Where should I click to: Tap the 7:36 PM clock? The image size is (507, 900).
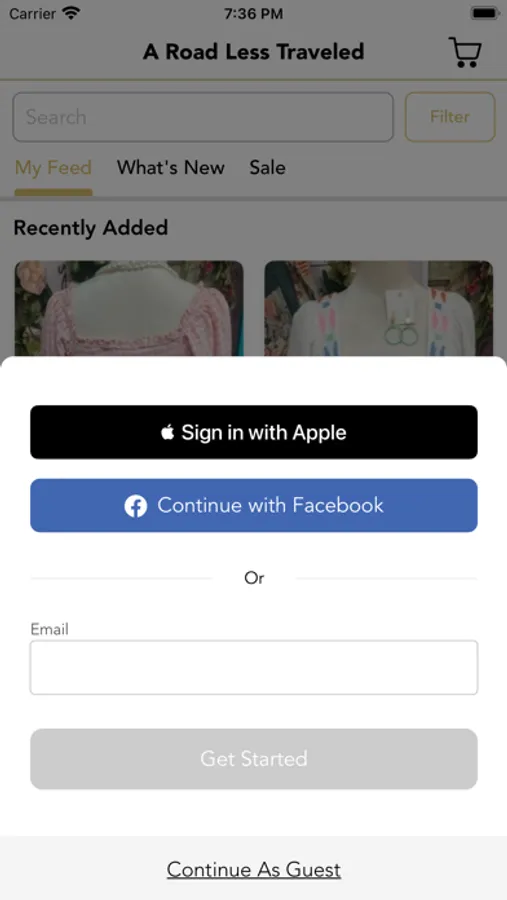click(253, 14)
